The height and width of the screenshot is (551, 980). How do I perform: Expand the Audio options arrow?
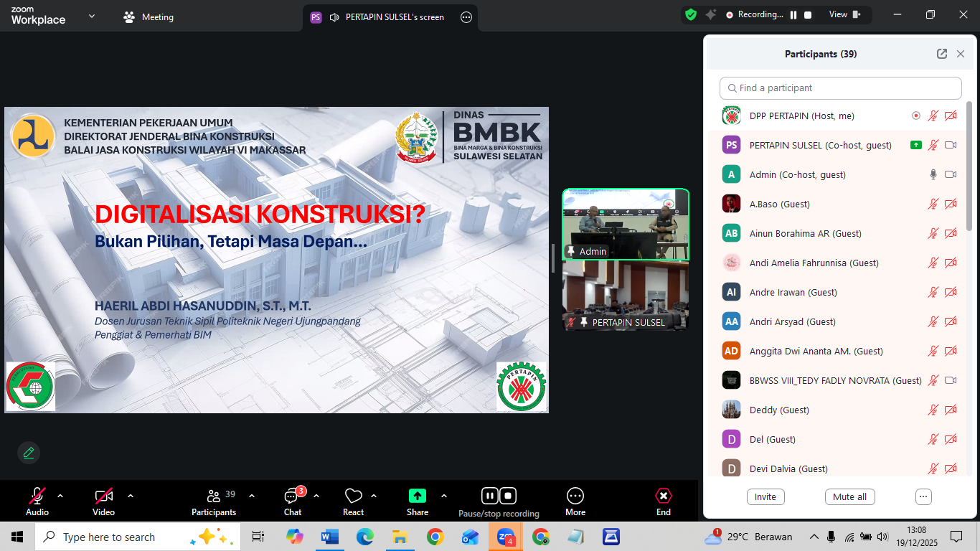coord(60,496)
